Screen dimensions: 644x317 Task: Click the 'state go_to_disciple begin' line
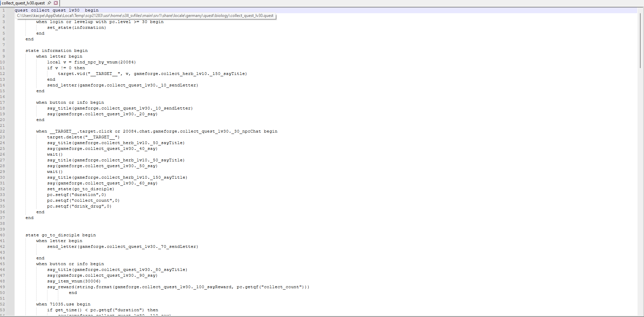pyautogui.click(x=60, y=235)
